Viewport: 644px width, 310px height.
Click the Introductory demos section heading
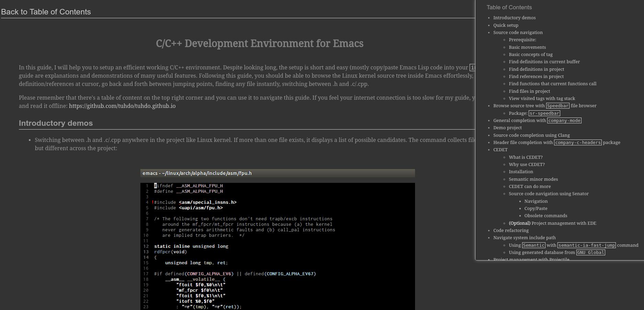coord(56,123)
